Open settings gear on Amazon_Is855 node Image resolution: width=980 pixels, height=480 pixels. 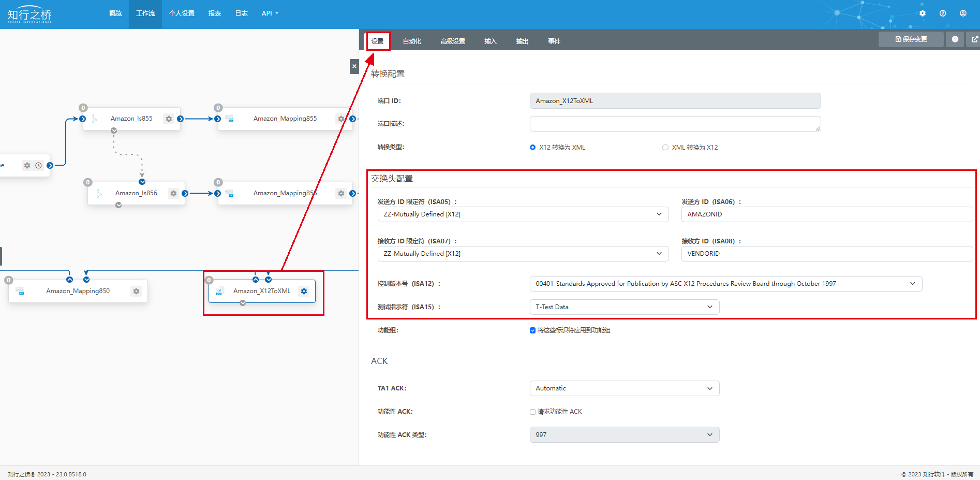point(169,119)
